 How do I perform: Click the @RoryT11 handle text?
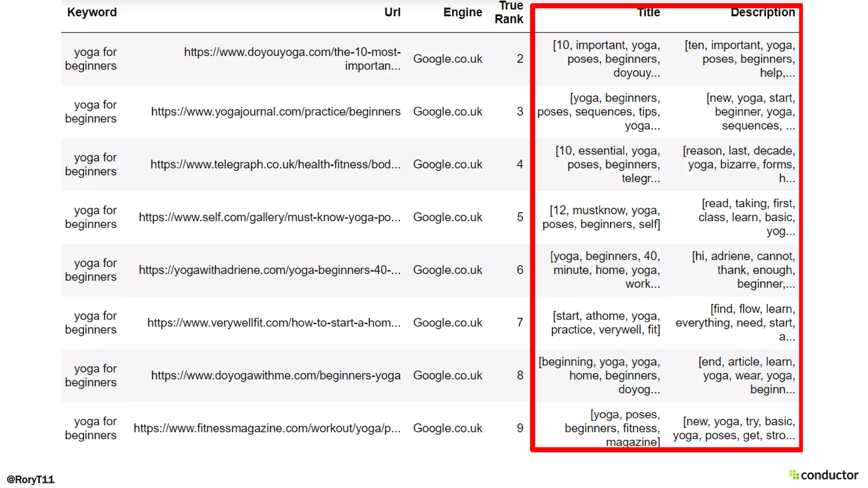coord(31,480)
